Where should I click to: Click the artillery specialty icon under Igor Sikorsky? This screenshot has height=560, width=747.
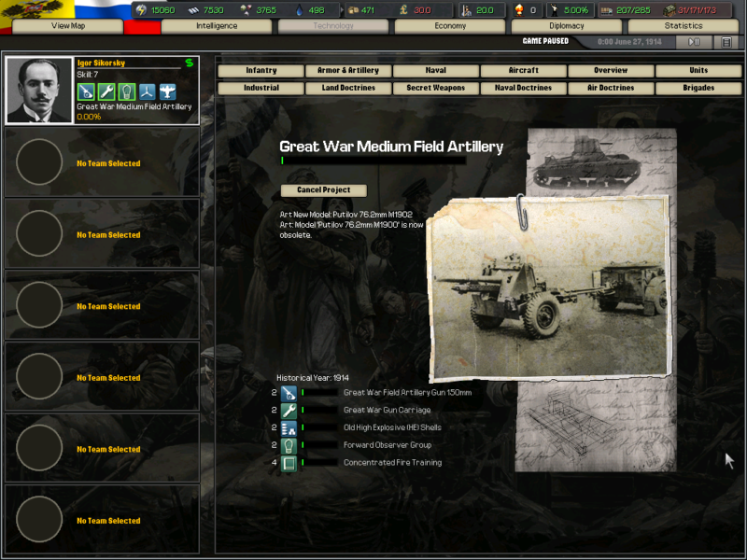point(86,91)
